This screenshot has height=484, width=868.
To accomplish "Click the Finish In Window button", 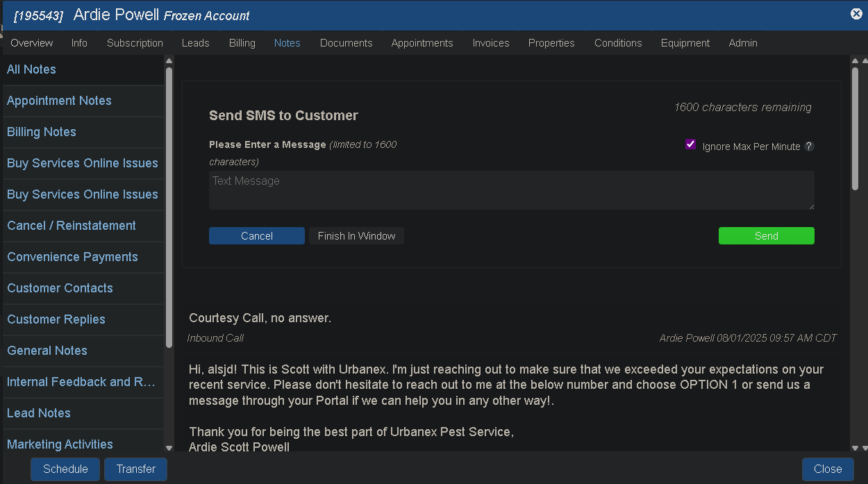I will [356, 236].
